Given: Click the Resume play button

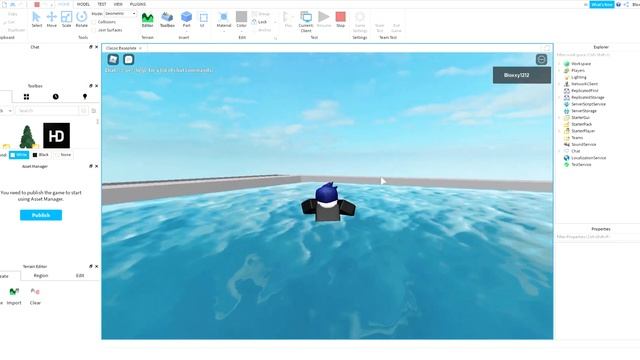Looking at the screenshot, I should coord(324,20).
